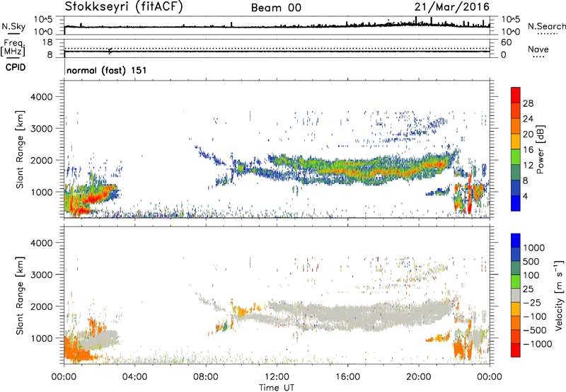This screenshot has width=566, height=392.
Task: Click the '4000' tick on power panel
Action: tap(41, 97)
